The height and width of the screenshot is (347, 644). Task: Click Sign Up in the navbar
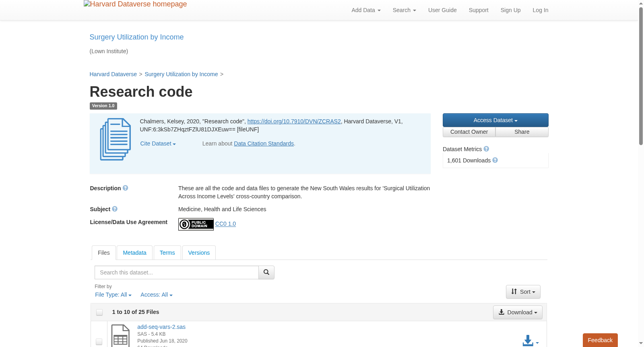[510, 10]
